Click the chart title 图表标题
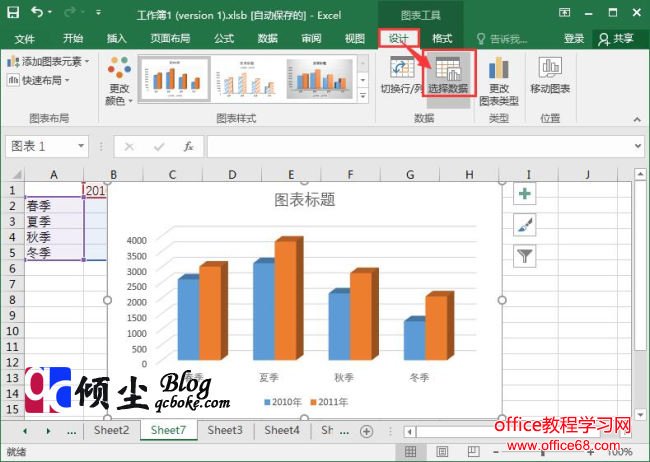 pos(305,200)
